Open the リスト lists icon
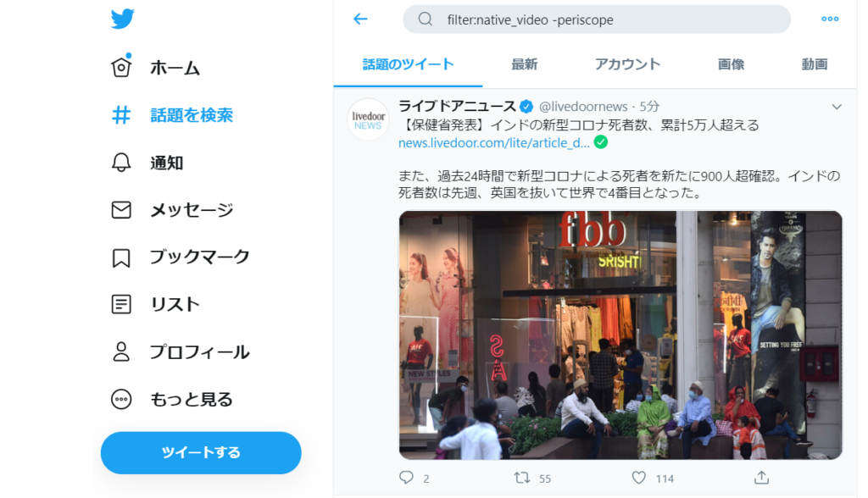Image resolution: width=868 pixels, height=498 pixels. (121, 304)
